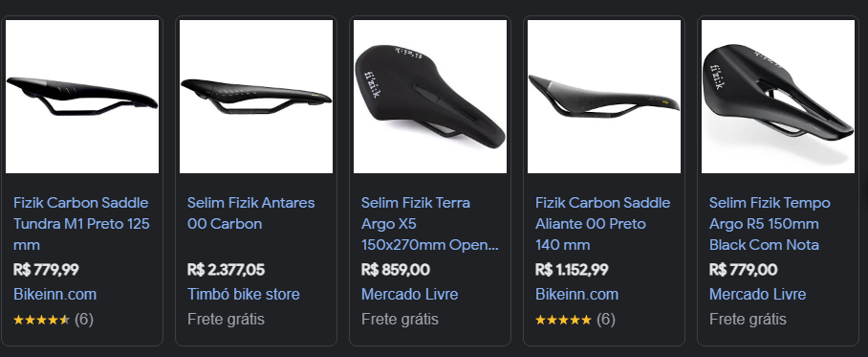
Task: Select the R$ 779,00 price
Action: (x=743, y=270)
